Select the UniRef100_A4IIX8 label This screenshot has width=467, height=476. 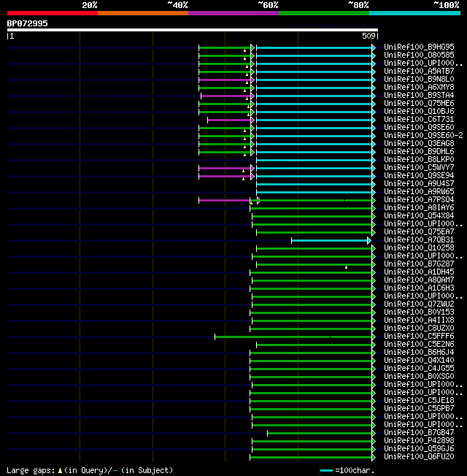pos(419,320)
